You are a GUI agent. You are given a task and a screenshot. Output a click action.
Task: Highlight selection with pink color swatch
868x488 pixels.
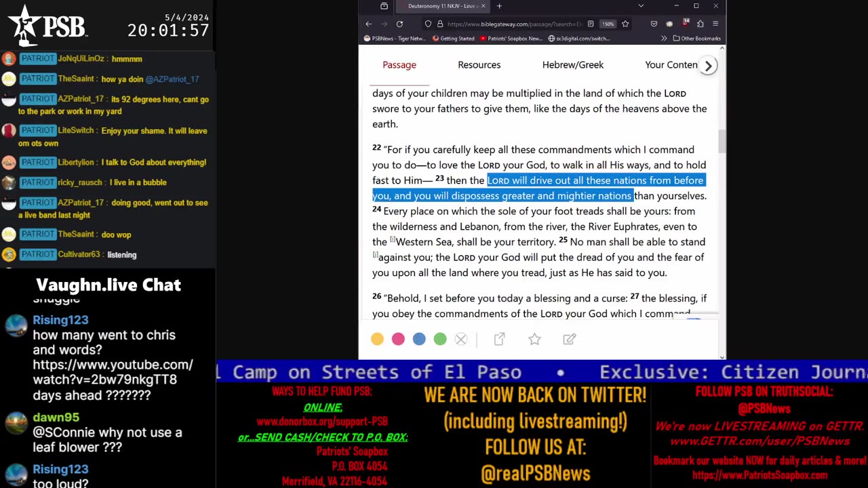[x=398, y=339]
